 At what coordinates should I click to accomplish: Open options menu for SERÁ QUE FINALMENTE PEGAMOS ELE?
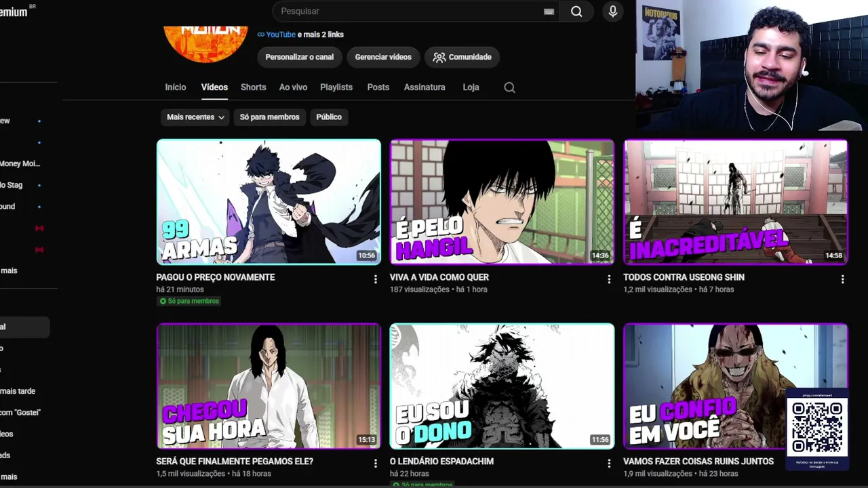pyautogui.click(x=375, y=464)
